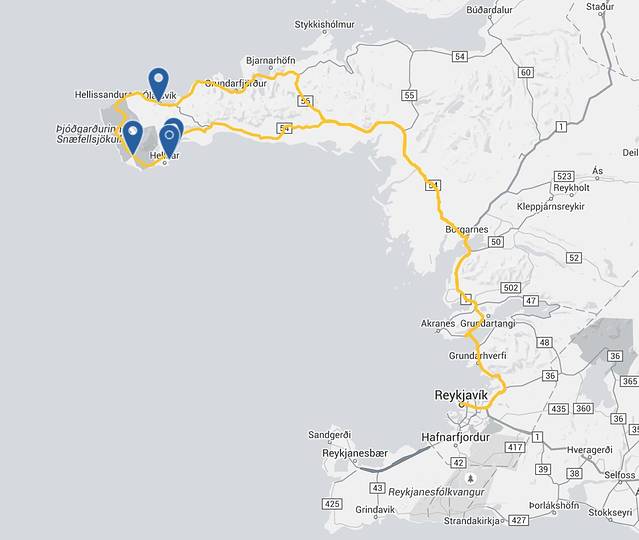Viewport: 639px width, 540px height.
Task: Select the blue pin beside Snæfellsjökull park label
Action: (x=132, y=134)
